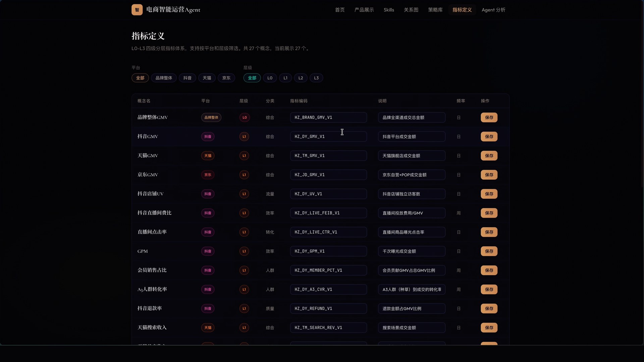Select the L1 level filter chip
Screen dimensions: 644x362
pyautogui.click(x=285, y=78)
